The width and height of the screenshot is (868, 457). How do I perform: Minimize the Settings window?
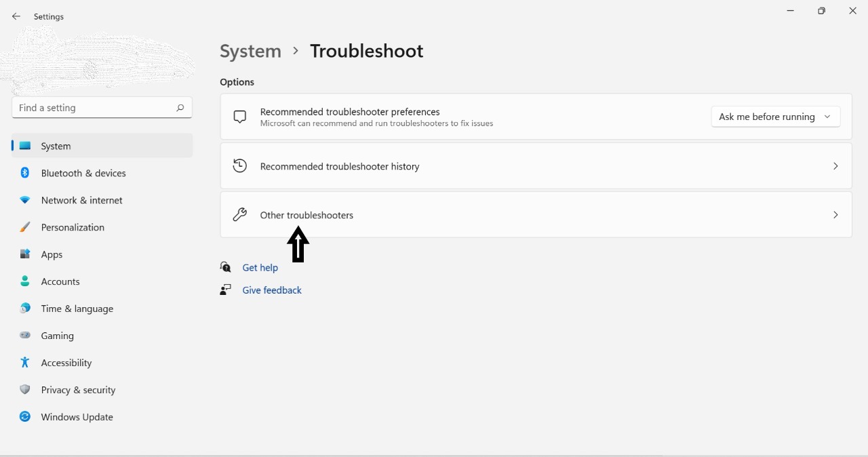point(791,11)
